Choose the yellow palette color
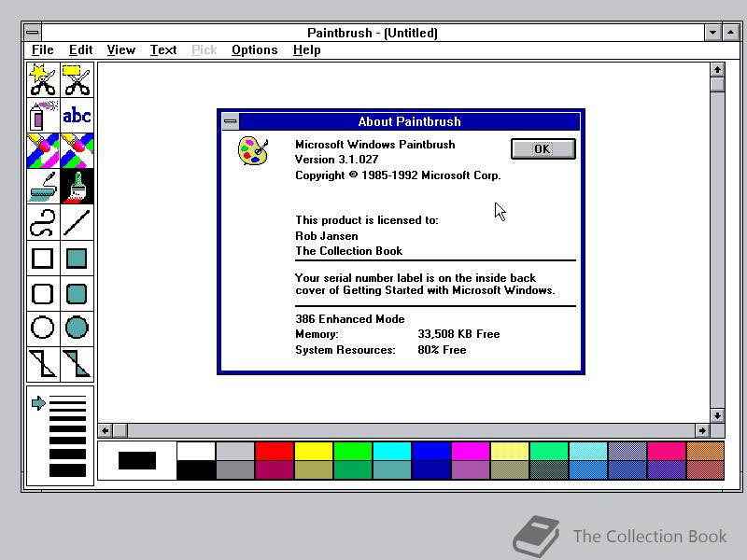The width and height of the screenshot is (747, 560). [x=314, y=451]
